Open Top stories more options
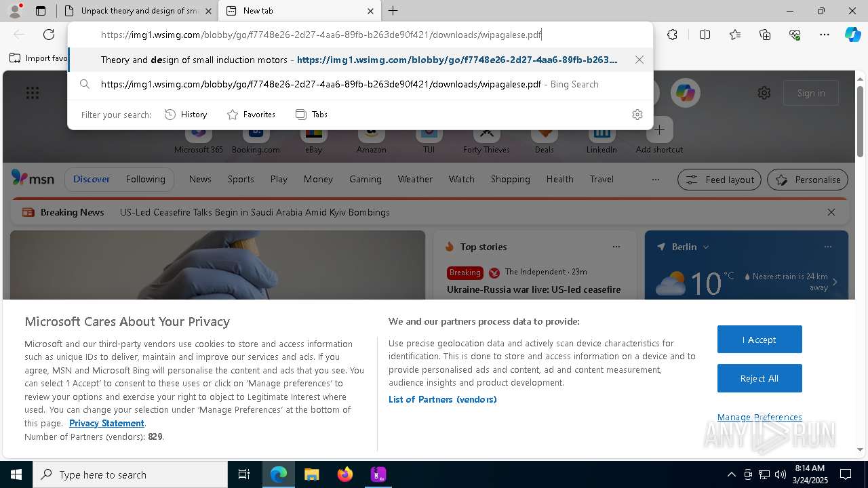Screen dimensions: 868x488 click(616, 247)
